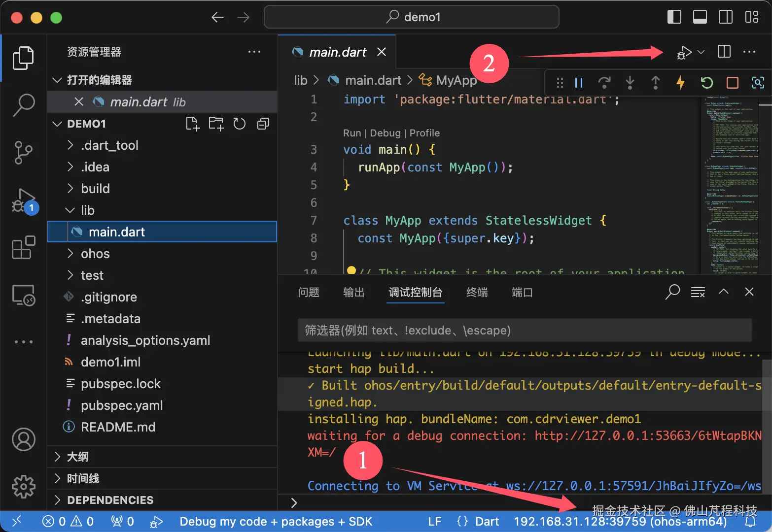This screenshot has height=532, width=772.
Task: Click the demo1 command center search box
Action: pyautogui.click(x=412, y=17)
